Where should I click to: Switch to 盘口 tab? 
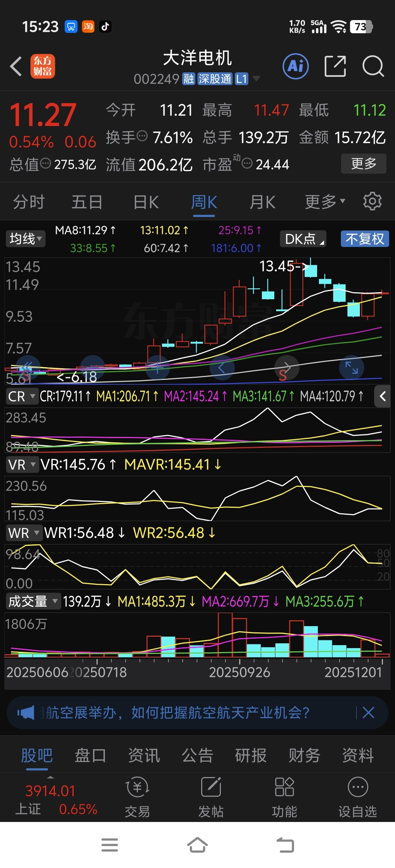click(90, 755)
